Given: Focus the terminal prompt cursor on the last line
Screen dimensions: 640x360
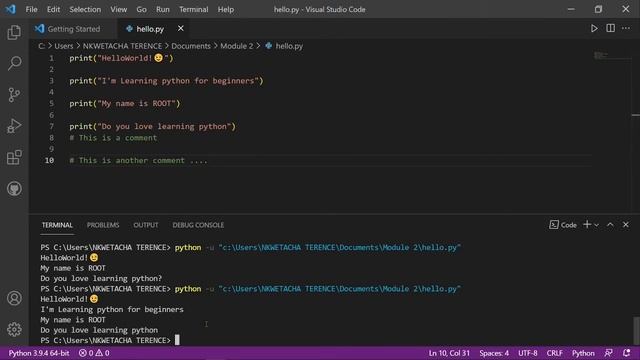Looking at the screenshot, I should point(177,340).
